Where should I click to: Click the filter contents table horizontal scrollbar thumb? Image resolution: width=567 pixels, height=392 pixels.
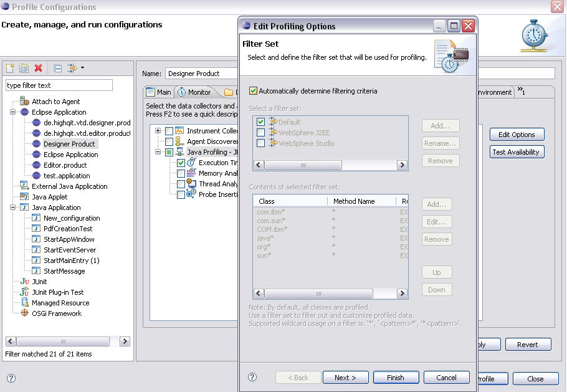pos(318,294)
